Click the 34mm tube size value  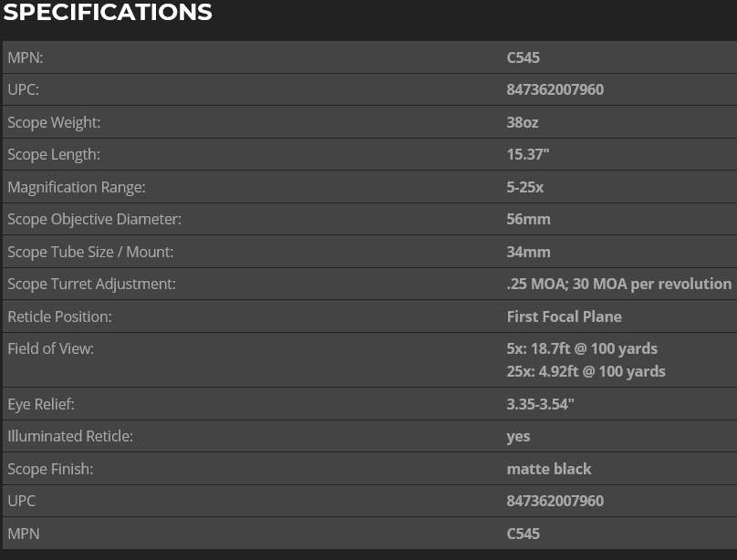(528, 252)
